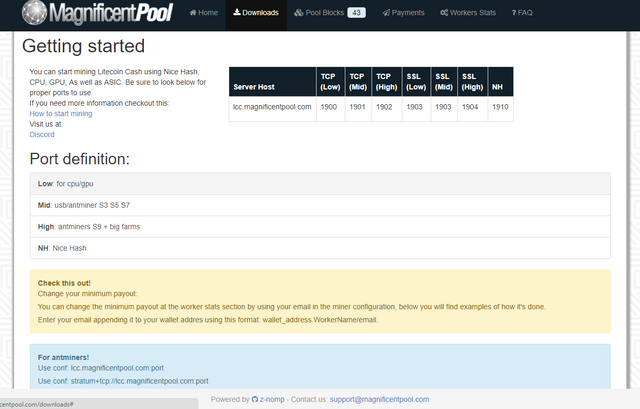Click the TCP (Low) column header
This screenshot has height=409, width=640.
point(331,82)
